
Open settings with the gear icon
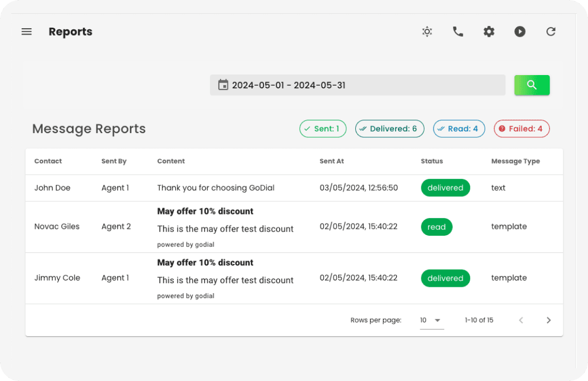[x=489, y=31]
